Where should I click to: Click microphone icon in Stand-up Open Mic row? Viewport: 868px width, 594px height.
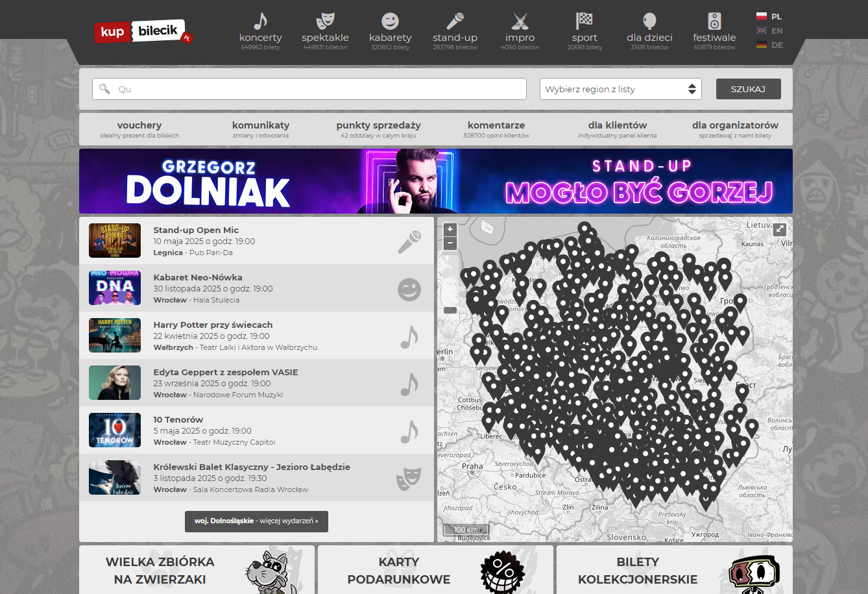point(409,242)
